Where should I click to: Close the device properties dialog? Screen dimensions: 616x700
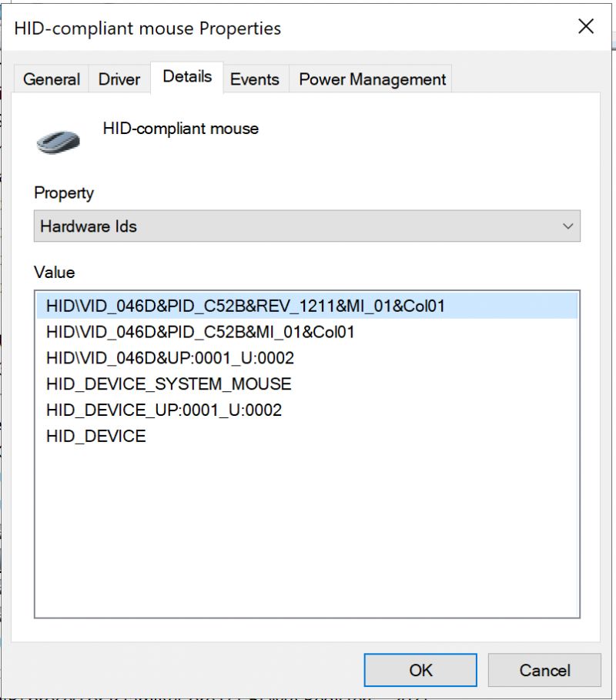(x=585, y=26)
